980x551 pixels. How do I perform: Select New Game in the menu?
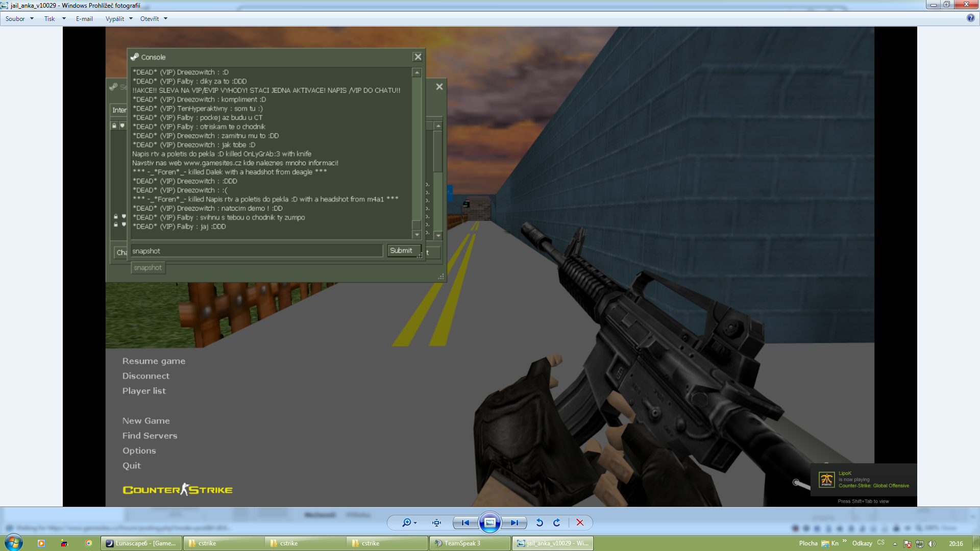(x=146, y=421)
